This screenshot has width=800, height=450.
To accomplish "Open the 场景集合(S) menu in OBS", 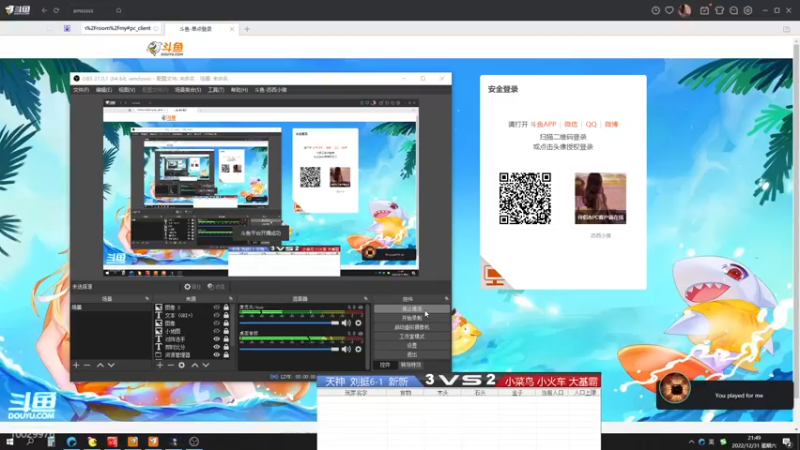I will click(x=188, y=90).
